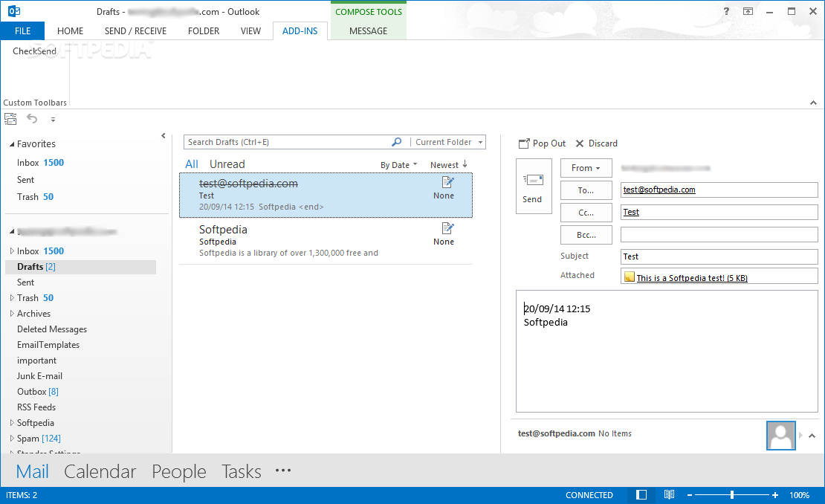Click in the Bcc input field

(x=719, y=235)
